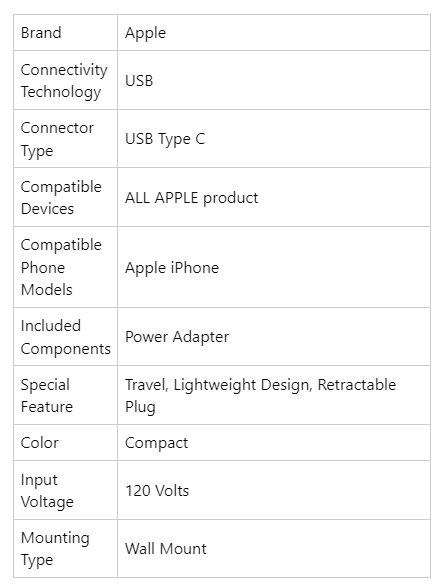Select the 120 Volts value
Screen dimensions: 439x584
tap(157, 491)
